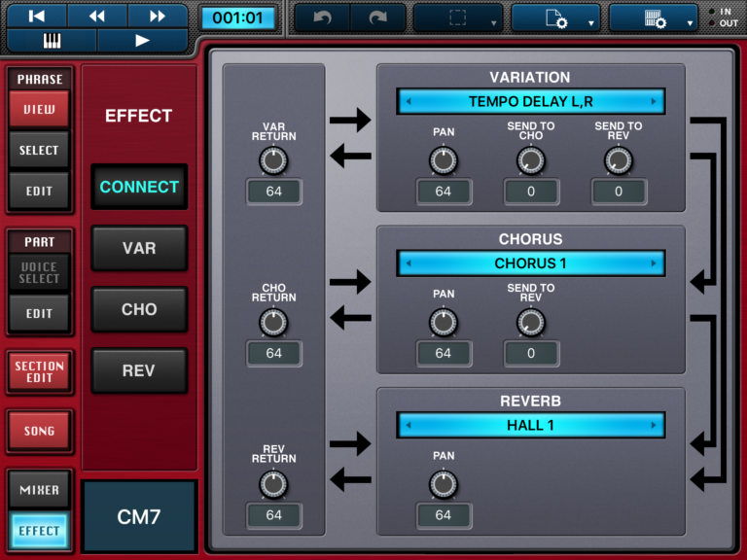Click the rewind button
747x560 pixels.
pos(97,17)
